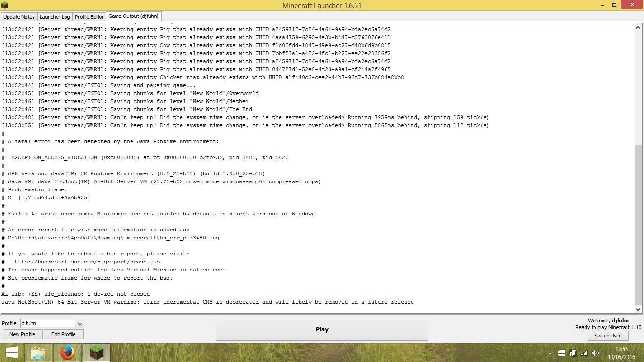Click the 'Welcome, djfuhn' text
Screen dimensions: 644x362
pyautogui.click(x=608, y=321)
